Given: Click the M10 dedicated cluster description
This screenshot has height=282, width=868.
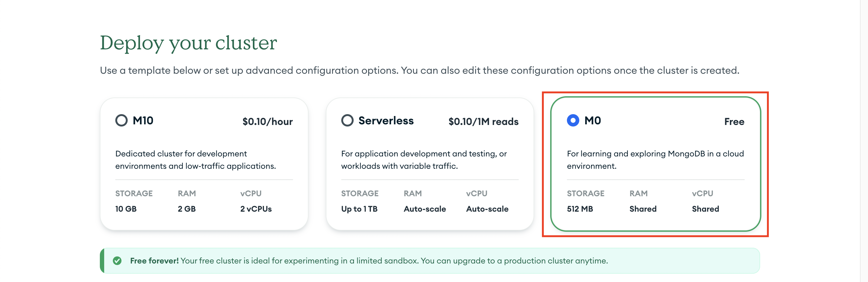Looking at the screenshot, I should 195,160.
